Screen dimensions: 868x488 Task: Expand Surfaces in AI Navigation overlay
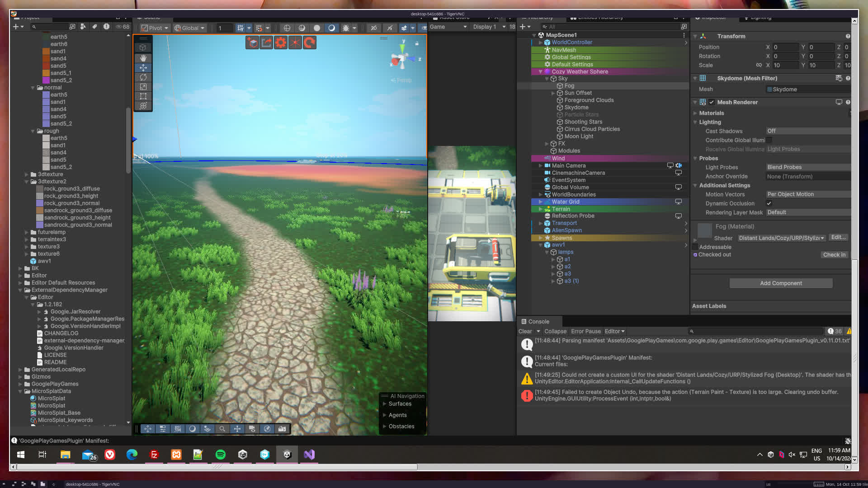pos(385,404)
